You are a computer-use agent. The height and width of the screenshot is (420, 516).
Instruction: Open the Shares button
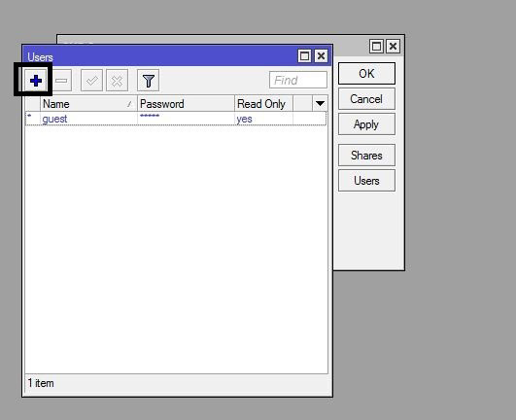366,155
